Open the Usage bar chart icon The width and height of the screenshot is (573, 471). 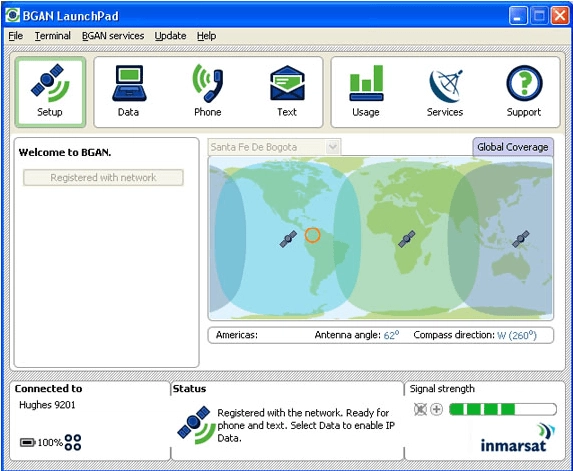coord(366,83)
